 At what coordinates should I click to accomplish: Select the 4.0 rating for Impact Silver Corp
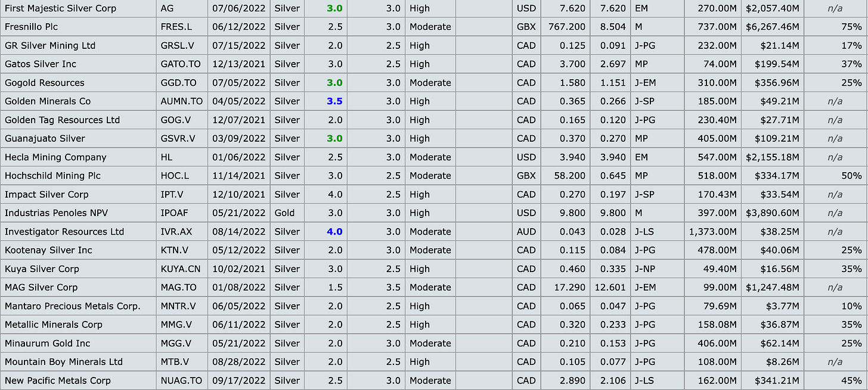tap(335, 194)
